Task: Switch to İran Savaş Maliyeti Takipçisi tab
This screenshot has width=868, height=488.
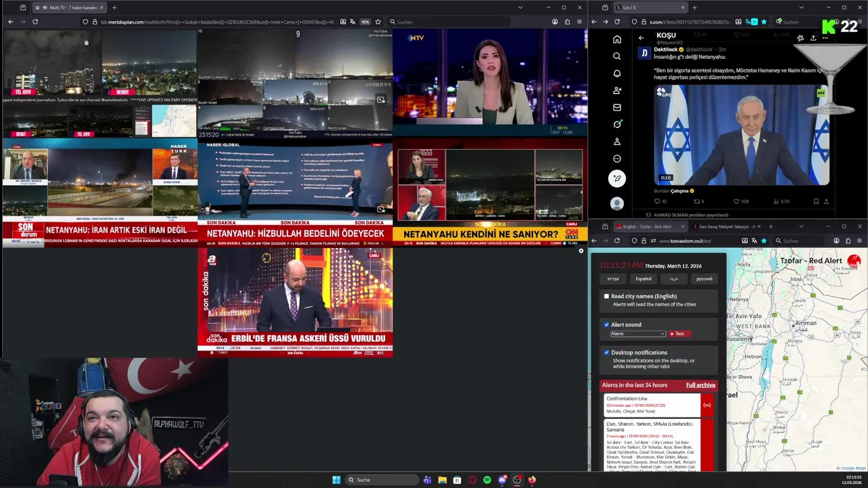Action: tap(726, 226)
